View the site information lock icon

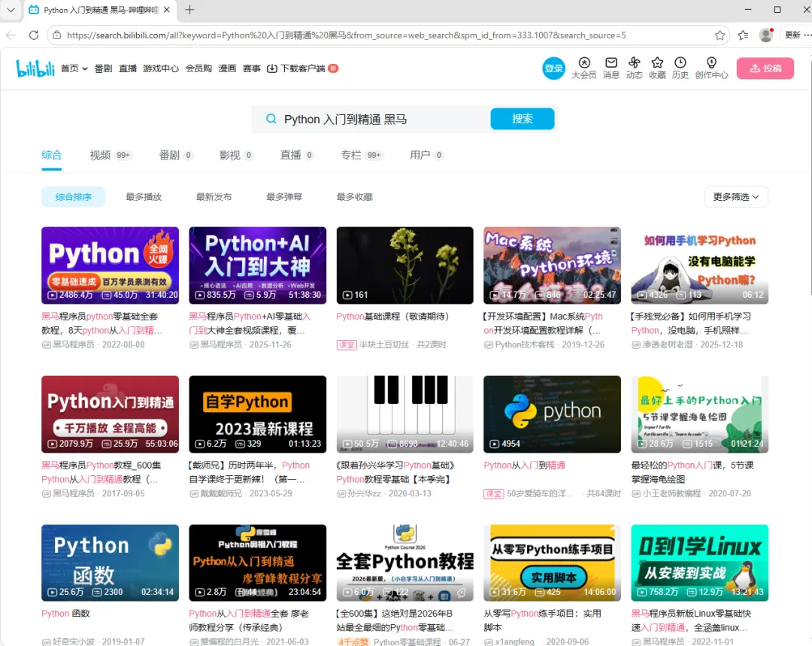57,35
